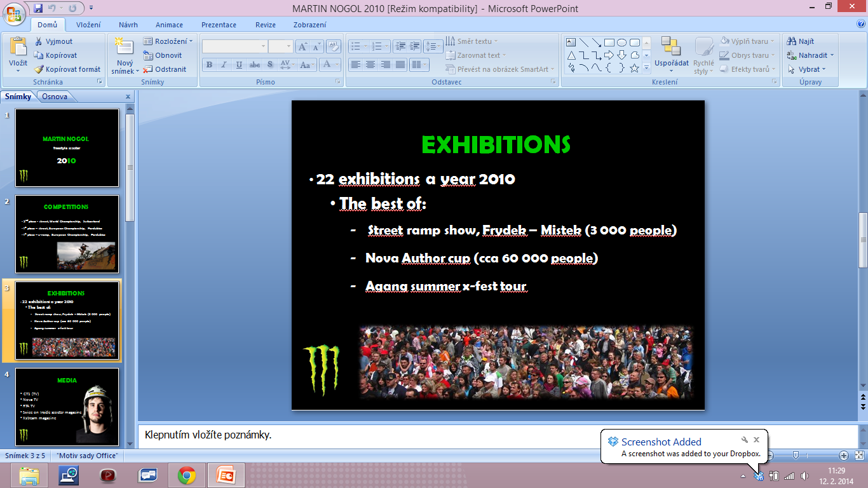Save the presentation via quick access toolbar
Image resolution: width=868 pixels, height=488 pixels.
[x=39, y=9]
